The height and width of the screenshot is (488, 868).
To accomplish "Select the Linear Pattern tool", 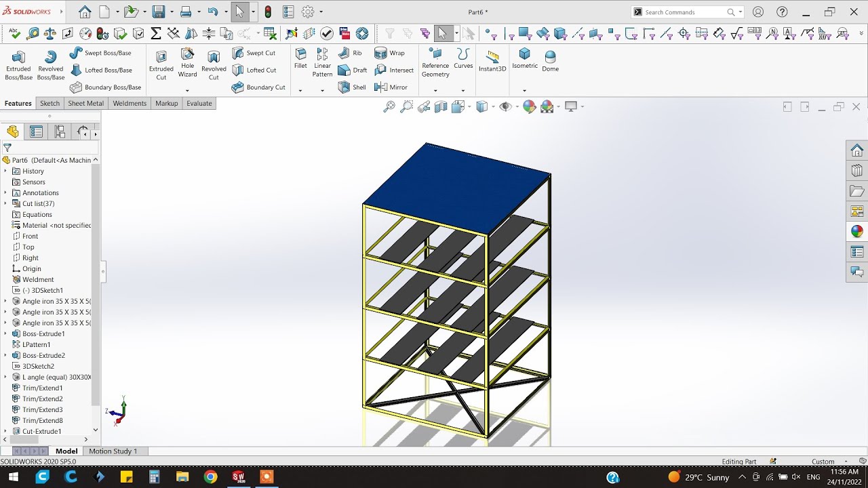I will tap(322, 63).
